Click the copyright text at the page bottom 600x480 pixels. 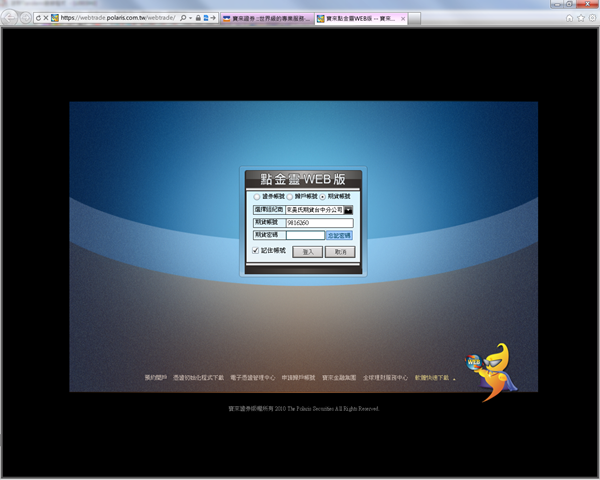pos(304,409)
